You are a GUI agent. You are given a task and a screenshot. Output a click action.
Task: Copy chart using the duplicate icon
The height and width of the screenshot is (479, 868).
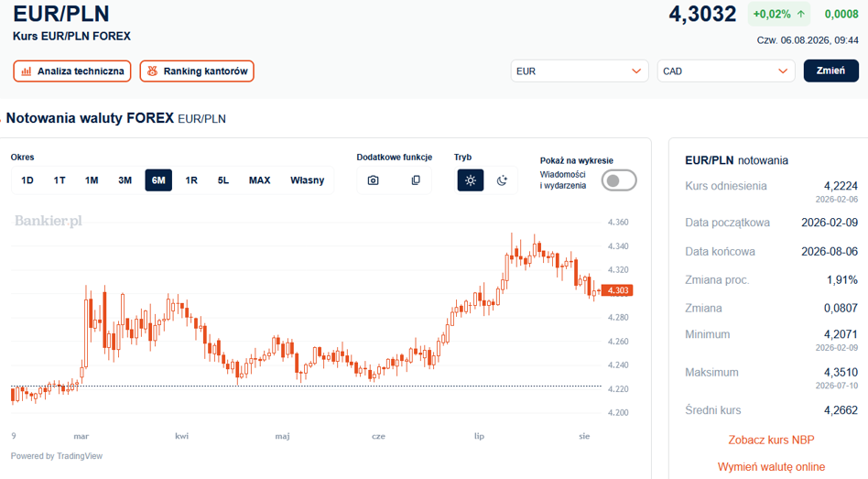tap(416, 180)
